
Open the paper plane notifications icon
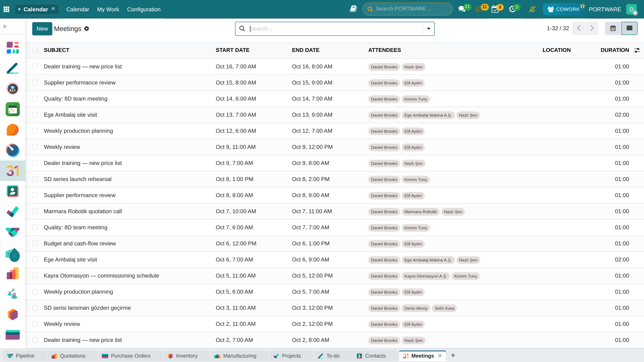pos(478,9)
